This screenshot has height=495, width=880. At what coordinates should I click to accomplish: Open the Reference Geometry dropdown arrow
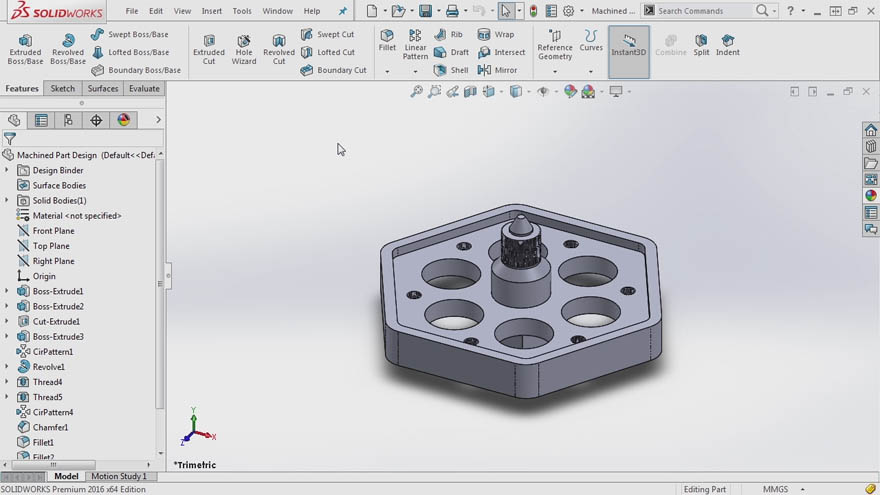coord(554,72)
